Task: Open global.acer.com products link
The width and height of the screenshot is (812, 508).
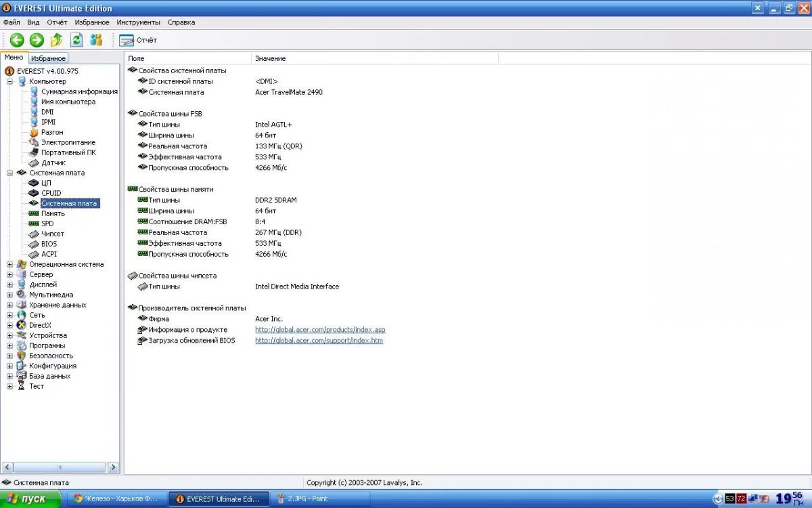Action: point(320,330)
